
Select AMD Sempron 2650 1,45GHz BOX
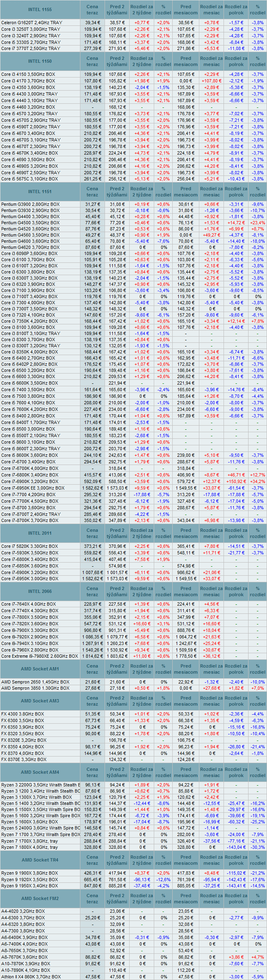point(35,682)
